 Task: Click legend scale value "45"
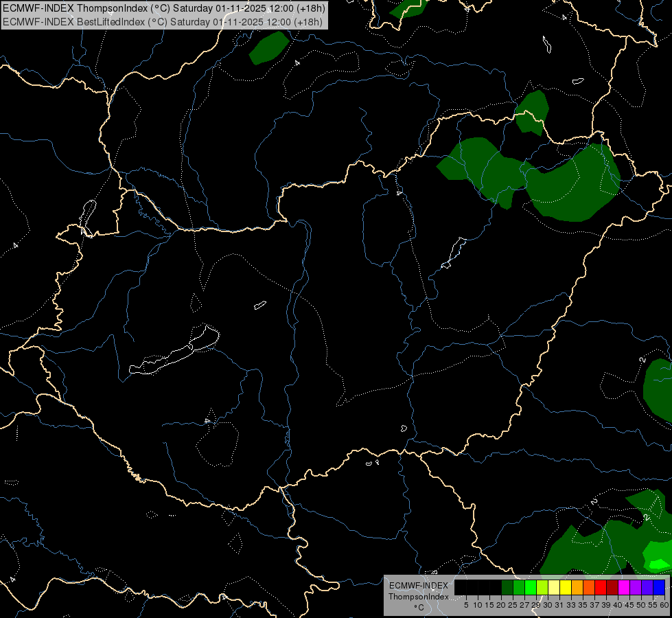(629, 605)
